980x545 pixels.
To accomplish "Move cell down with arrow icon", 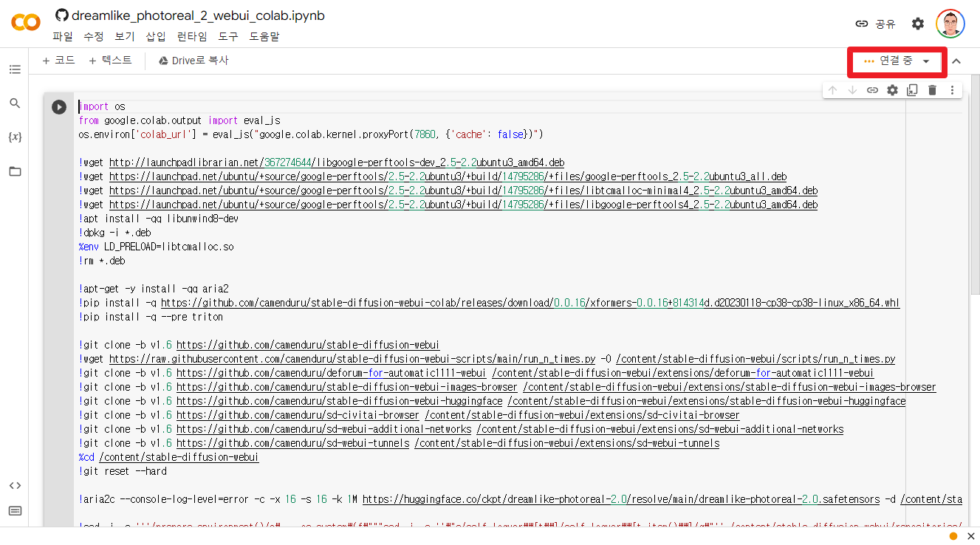I will 852,90.
